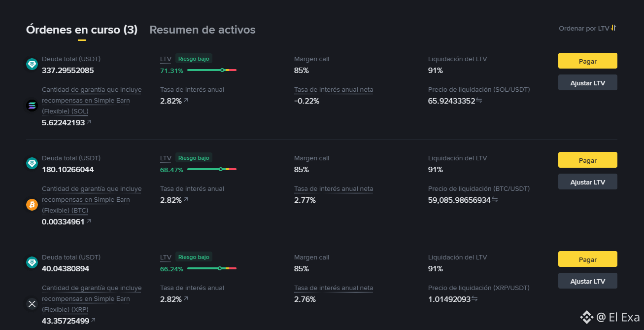Swap liquidation price pair icon for SOL/USDT
The width and height of the screenshot is (644, 330).
479,101
